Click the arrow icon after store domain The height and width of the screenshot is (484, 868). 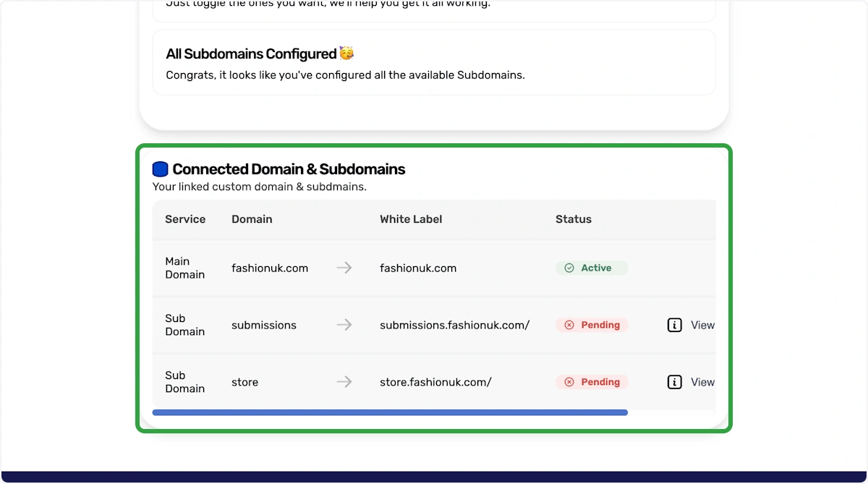344,382
